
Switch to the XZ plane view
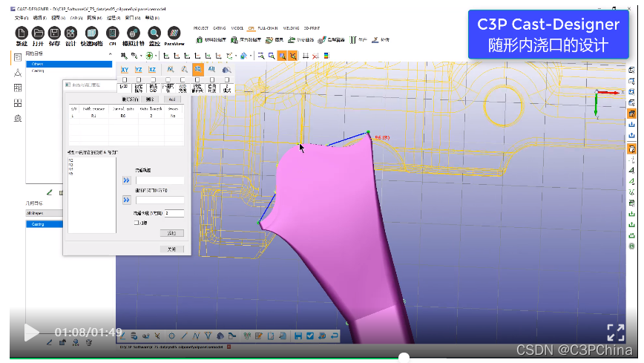[x=152, y=70]
